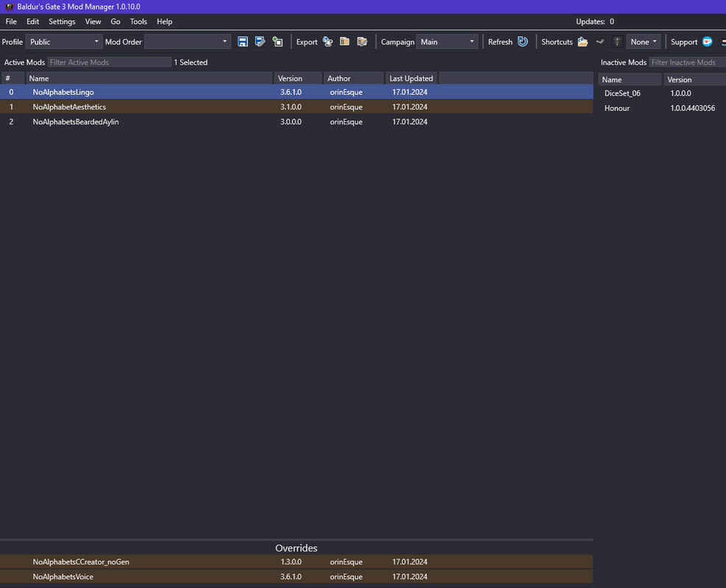This screenshot has width=726, height=588.
Task: Open the Profile dropdown set to Public
Action: [63, 42]
